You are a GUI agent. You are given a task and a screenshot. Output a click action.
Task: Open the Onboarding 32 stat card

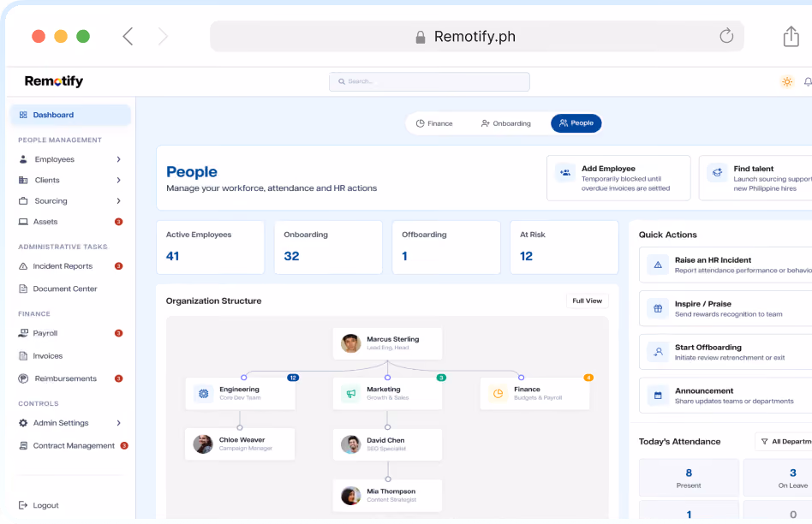pos(328,247)
